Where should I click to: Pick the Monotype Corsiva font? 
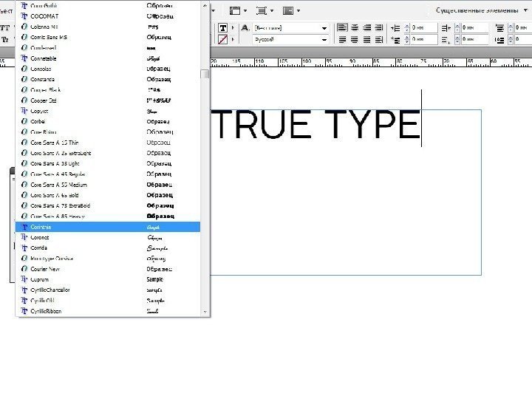(108, 259)
